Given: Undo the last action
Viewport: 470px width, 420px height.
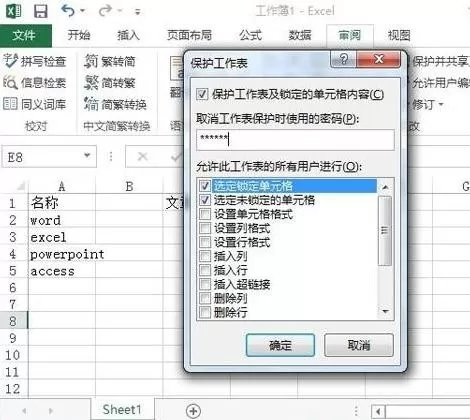Looking at the screenshot, I should coord(68,11).
